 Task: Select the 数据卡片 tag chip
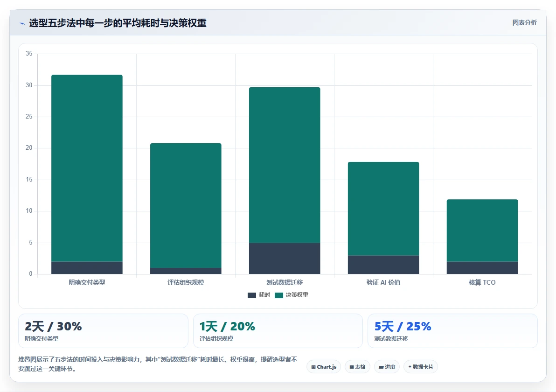421,367
